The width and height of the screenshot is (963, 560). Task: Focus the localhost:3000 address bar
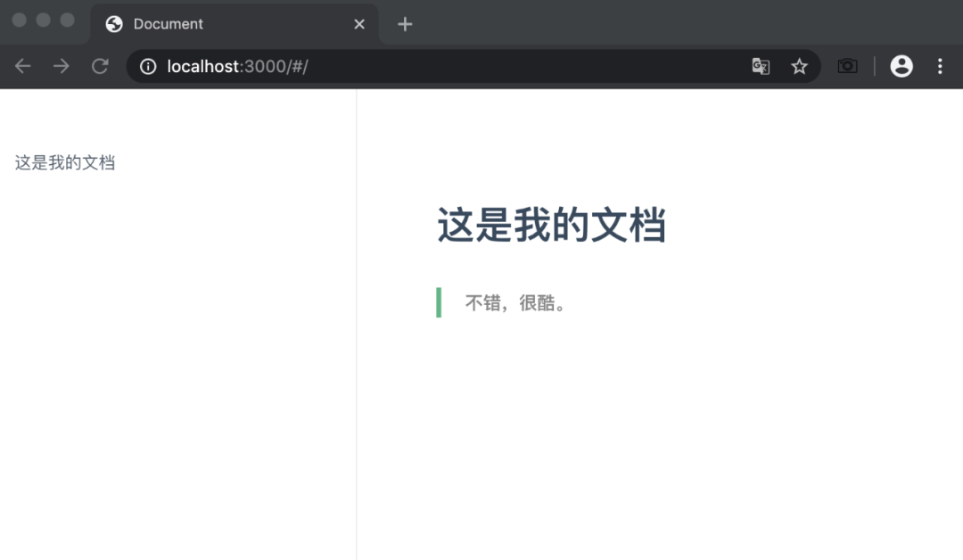446,66
